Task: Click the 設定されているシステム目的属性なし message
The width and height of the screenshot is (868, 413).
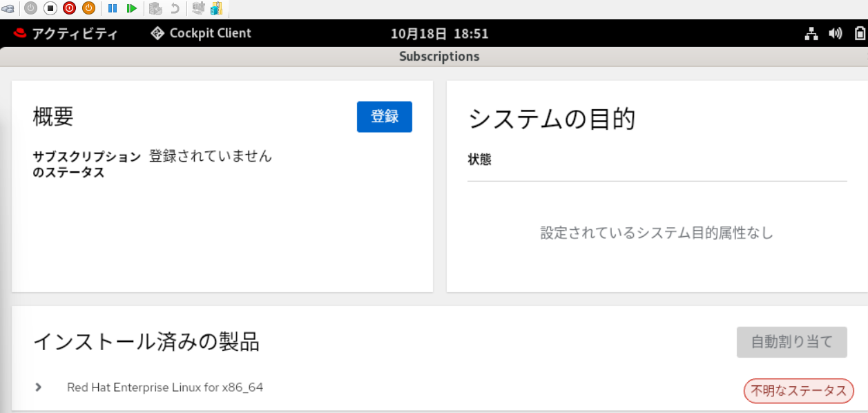Action: click(x=657, y=233)
